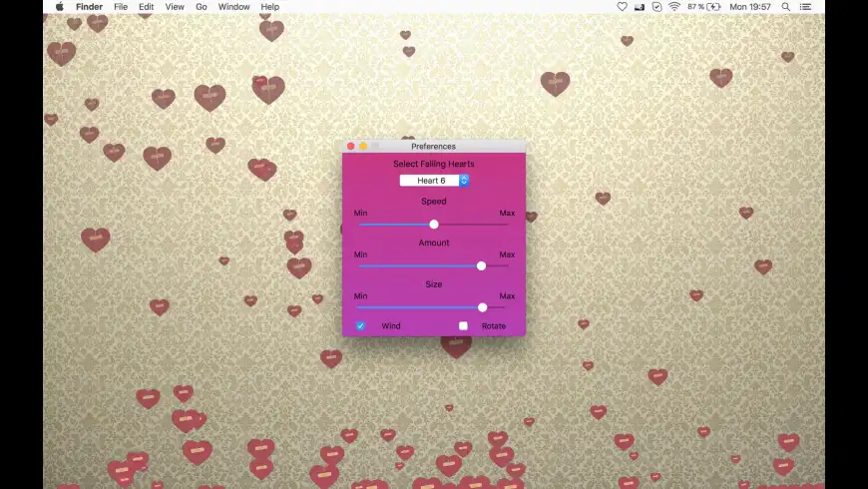Uncheck the Wind checkbox

tap(360, 325)
